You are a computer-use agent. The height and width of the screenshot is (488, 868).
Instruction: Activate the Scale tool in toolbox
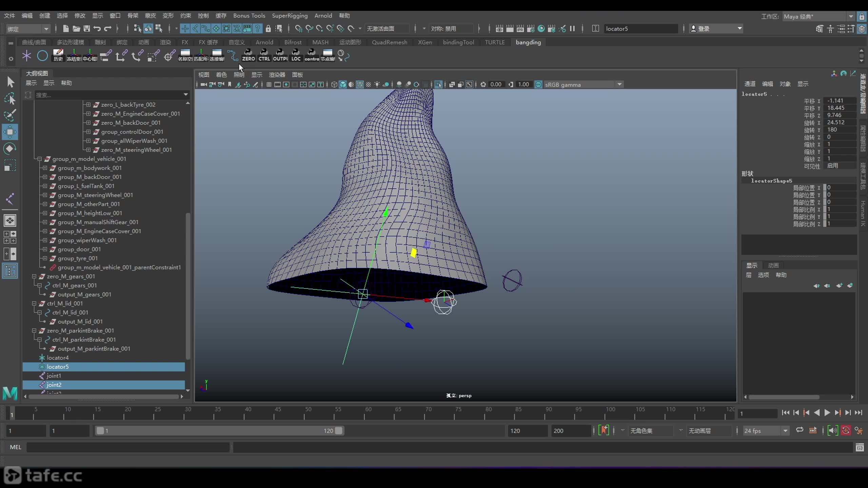point(10,165)
